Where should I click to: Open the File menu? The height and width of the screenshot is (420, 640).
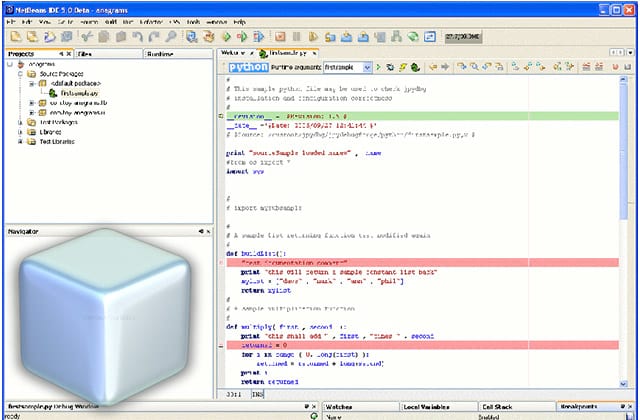pos(11,22)
